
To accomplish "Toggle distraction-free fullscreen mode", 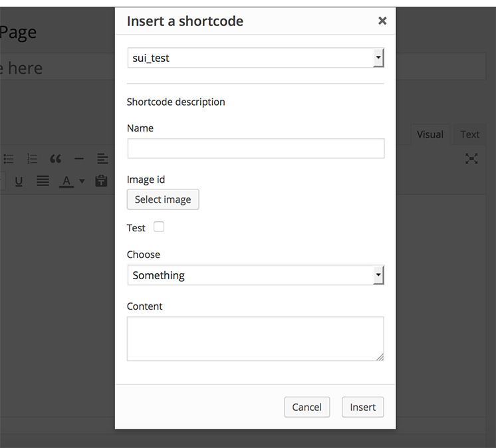I will click(x=471, y=158).
